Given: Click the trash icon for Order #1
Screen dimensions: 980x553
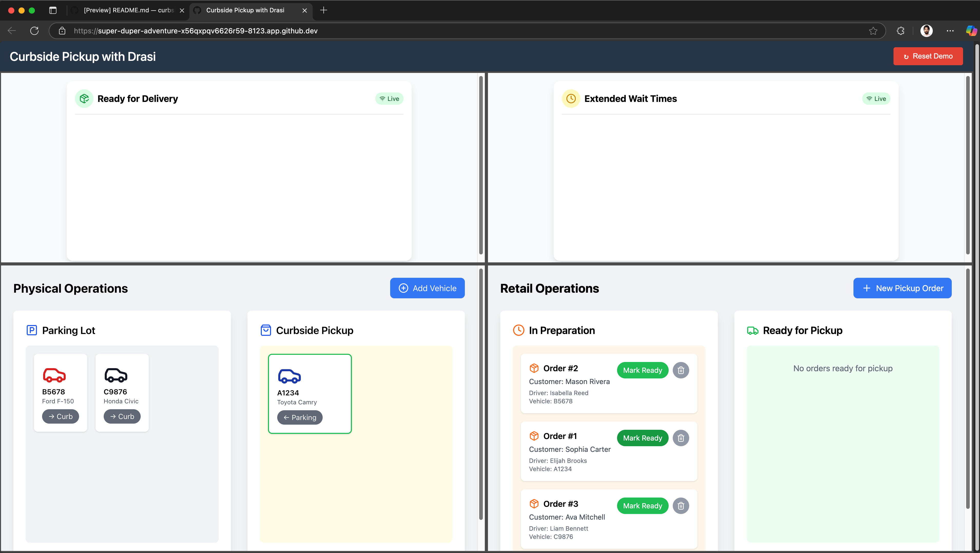Looking at the screenshot, I should point(681,438).
